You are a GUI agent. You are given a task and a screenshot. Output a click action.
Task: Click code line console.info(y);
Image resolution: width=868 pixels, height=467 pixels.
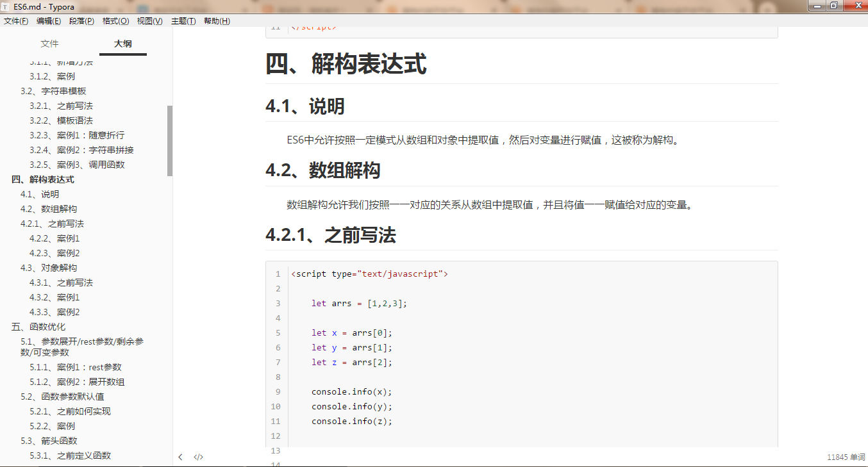[352, 407]
